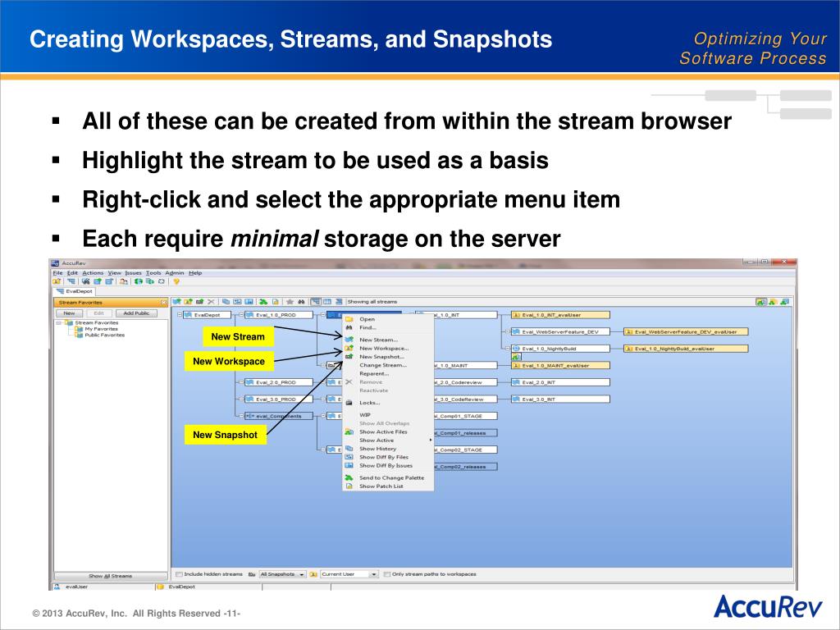Click the Show Patch List toolbar icon

point(276,302)
